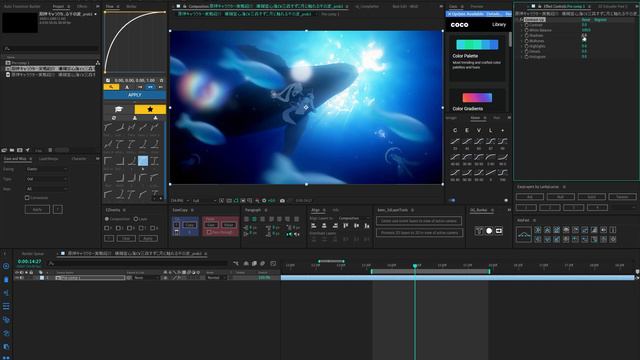Click the Apply button in Ease and Wizz

point(37,209)
